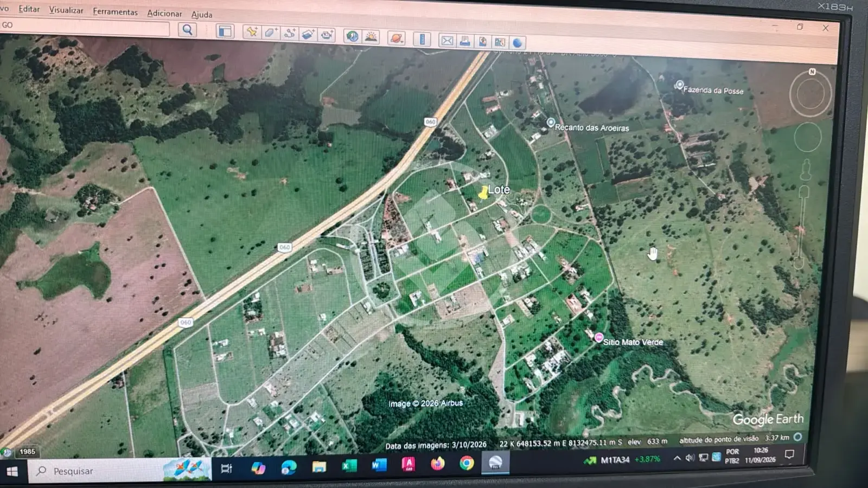
Task: Click the Print icon
Action: click(465, 41)
